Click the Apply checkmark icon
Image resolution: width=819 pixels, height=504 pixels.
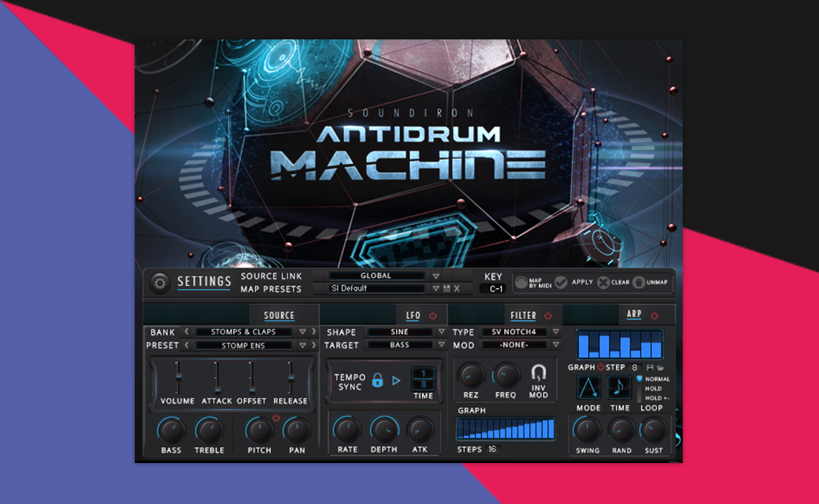(x=561, y=283)
